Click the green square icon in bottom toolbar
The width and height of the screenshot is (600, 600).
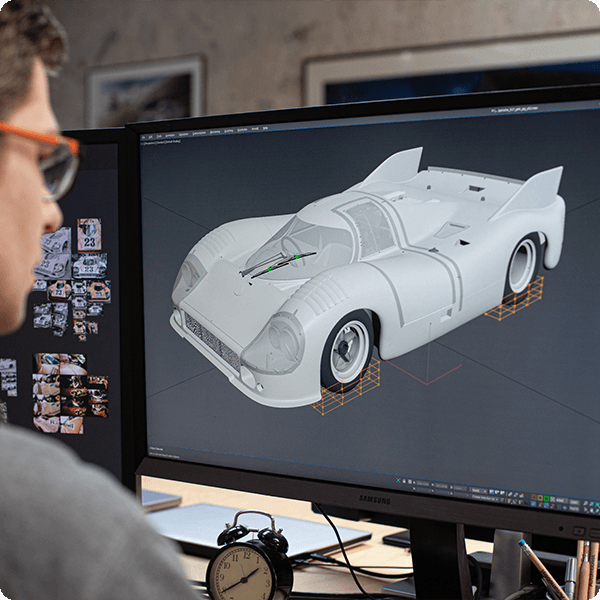(546, 498)
